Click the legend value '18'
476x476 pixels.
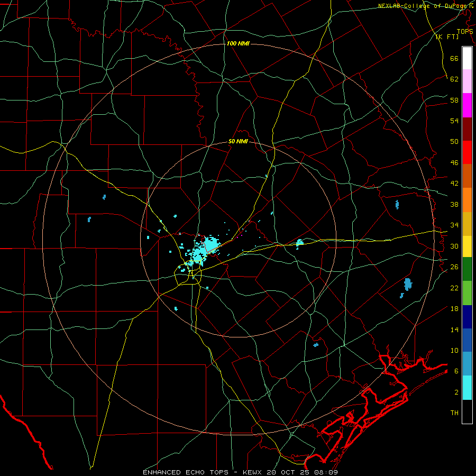point(454,309)
